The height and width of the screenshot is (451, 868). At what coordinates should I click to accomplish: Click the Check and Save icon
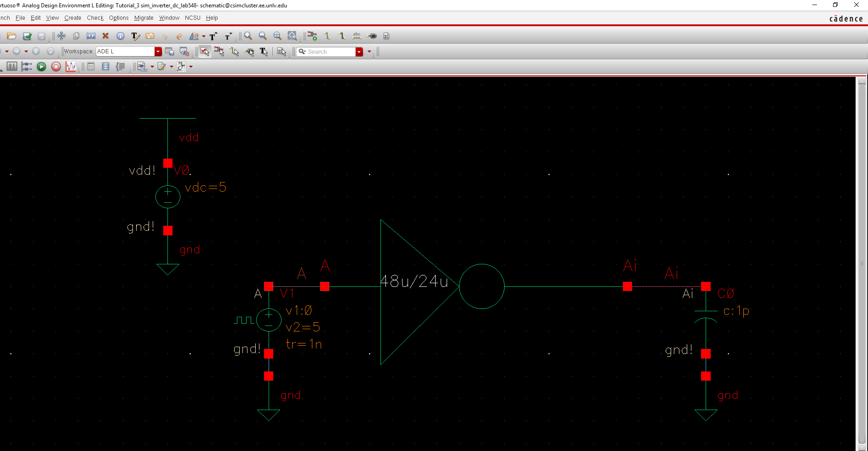[x=27, y=36]
